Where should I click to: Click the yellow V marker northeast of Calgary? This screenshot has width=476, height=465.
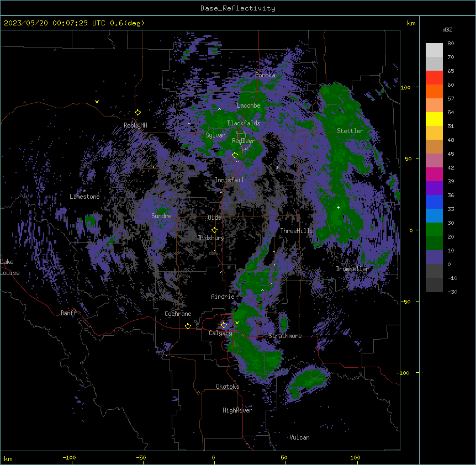tap(237, 323)
